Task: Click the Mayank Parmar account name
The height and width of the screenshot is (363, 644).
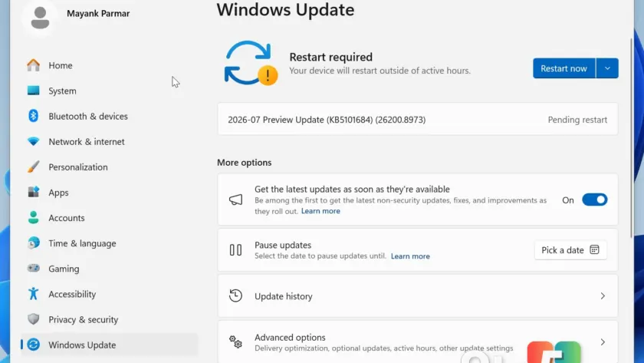Action: coord(98,14)
